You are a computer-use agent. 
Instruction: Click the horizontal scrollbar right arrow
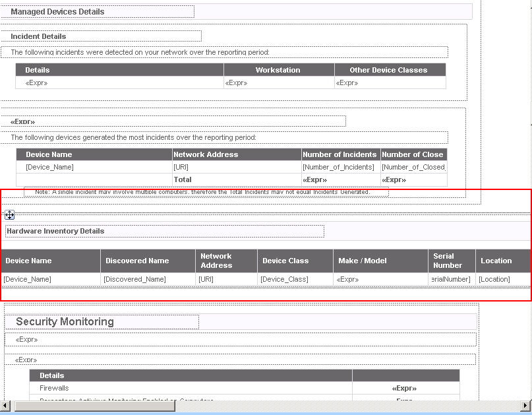coord(527,406)
